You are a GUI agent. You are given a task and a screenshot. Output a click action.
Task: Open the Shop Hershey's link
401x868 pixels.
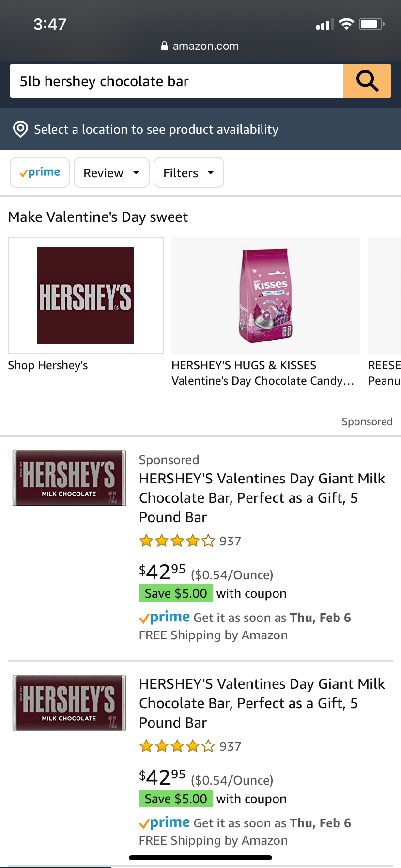(48, 365)
